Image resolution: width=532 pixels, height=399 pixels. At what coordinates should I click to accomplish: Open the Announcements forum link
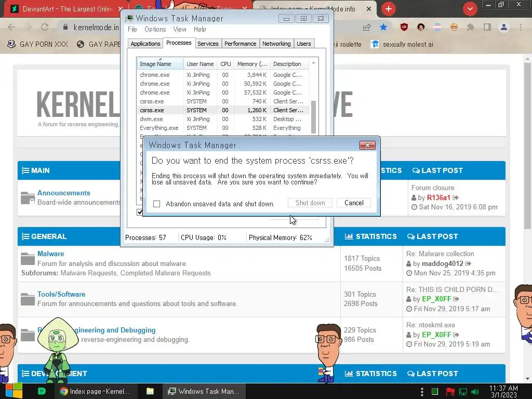point(64,193)
